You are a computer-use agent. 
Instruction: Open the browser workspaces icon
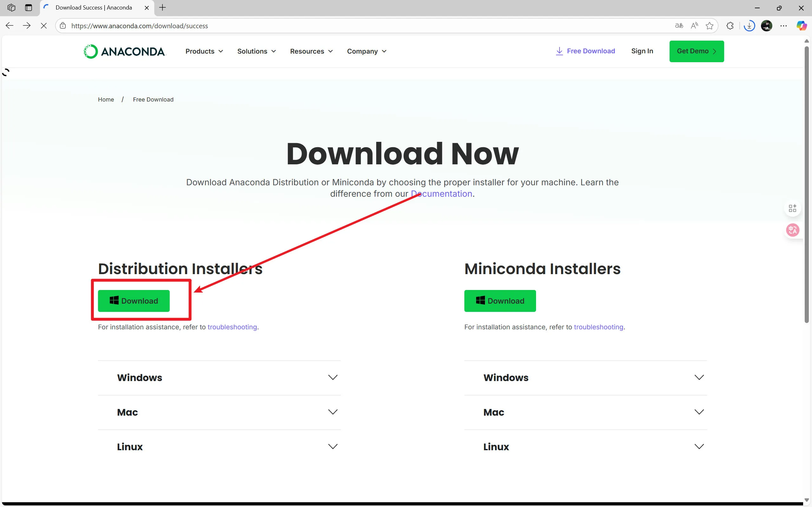pos(11,8)
